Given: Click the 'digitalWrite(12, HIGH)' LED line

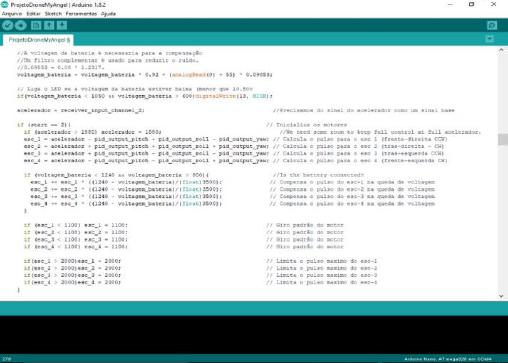Looking at the screenshot, I should point(145,96).
